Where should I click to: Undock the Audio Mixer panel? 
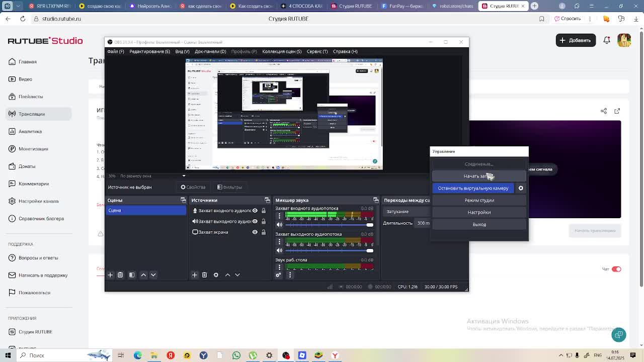tap(376, 200)
